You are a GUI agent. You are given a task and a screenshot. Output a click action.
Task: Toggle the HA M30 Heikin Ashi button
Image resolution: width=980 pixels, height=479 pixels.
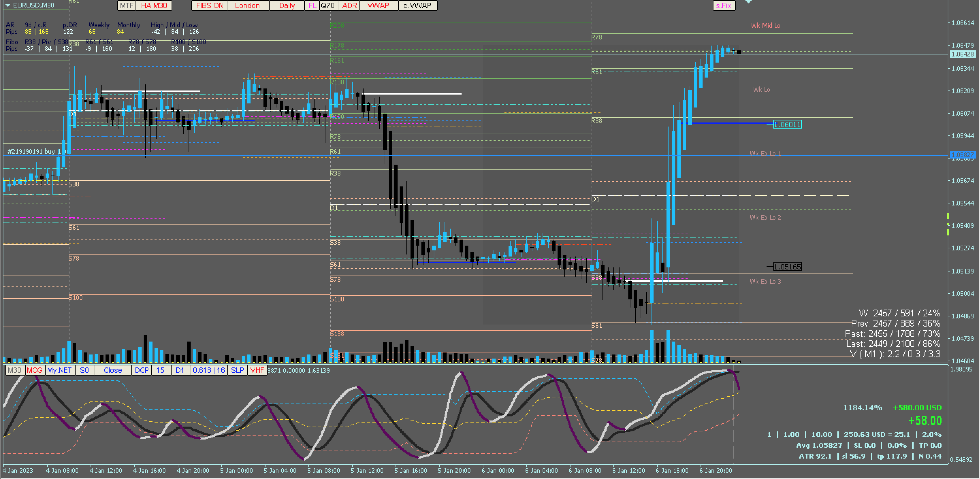pos(154,5)
